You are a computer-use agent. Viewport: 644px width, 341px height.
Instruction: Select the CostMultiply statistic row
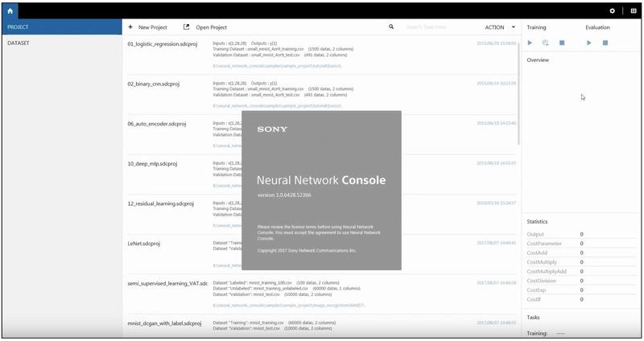tap(581, 262)
